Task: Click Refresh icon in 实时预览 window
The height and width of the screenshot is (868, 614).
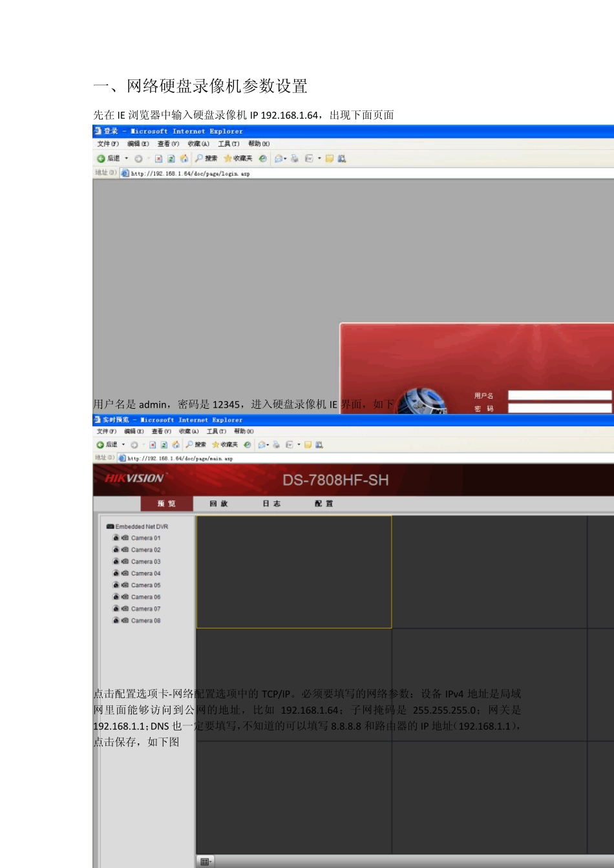Action: click(x=164, y=445)
